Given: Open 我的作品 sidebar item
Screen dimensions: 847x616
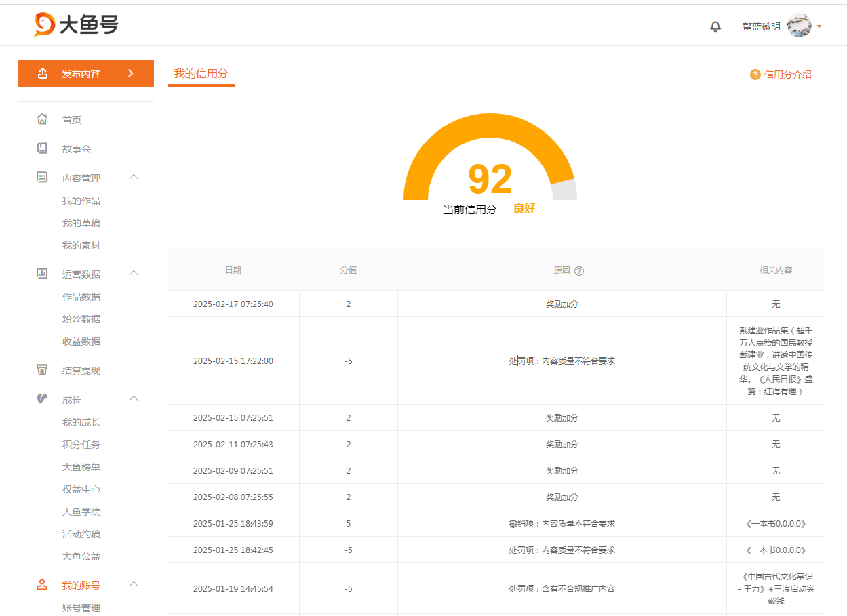Looking at the screenshot, I should click(x=81, y=201).
